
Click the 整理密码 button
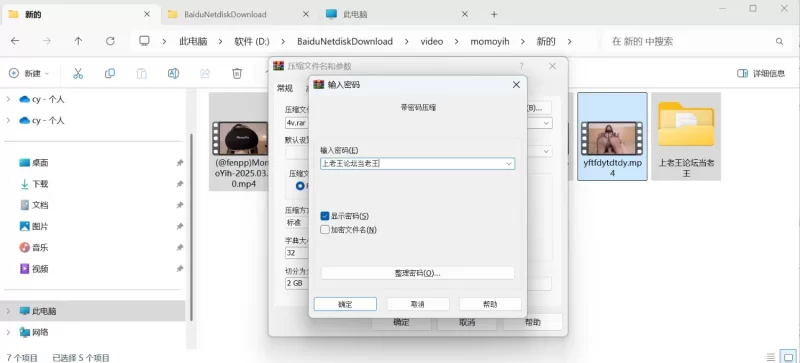[x=417, y=273]
